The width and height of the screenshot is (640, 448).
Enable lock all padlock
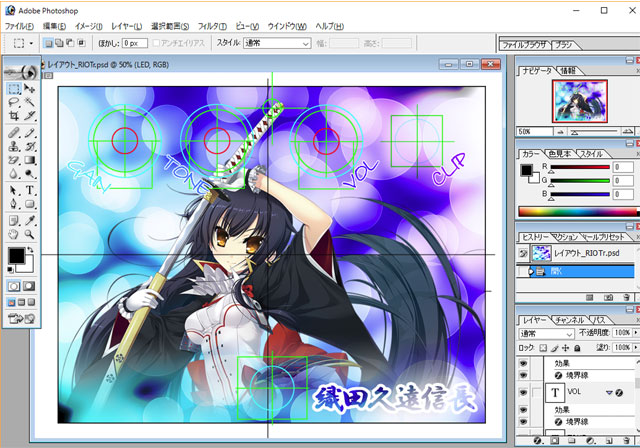click(x=577, y=348)
